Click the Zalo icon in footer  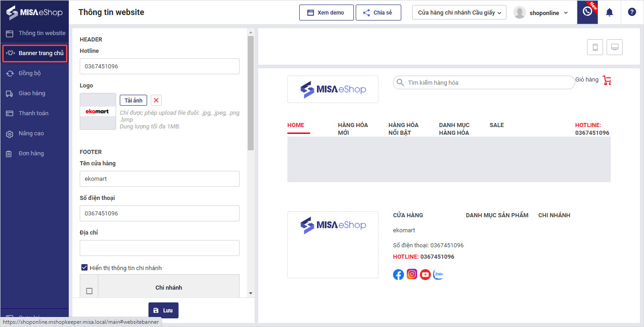tap(439, 274)
